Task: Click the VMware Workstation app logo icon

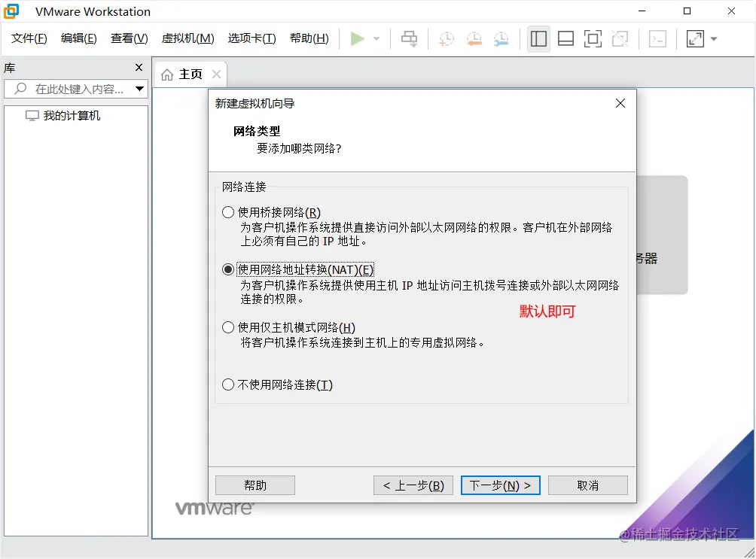Action: [11, 11]
